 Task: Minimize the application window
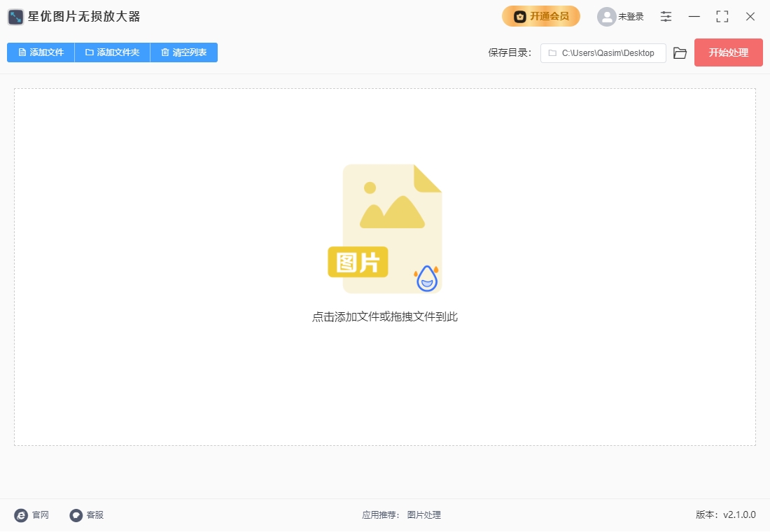tap(694, 17)
